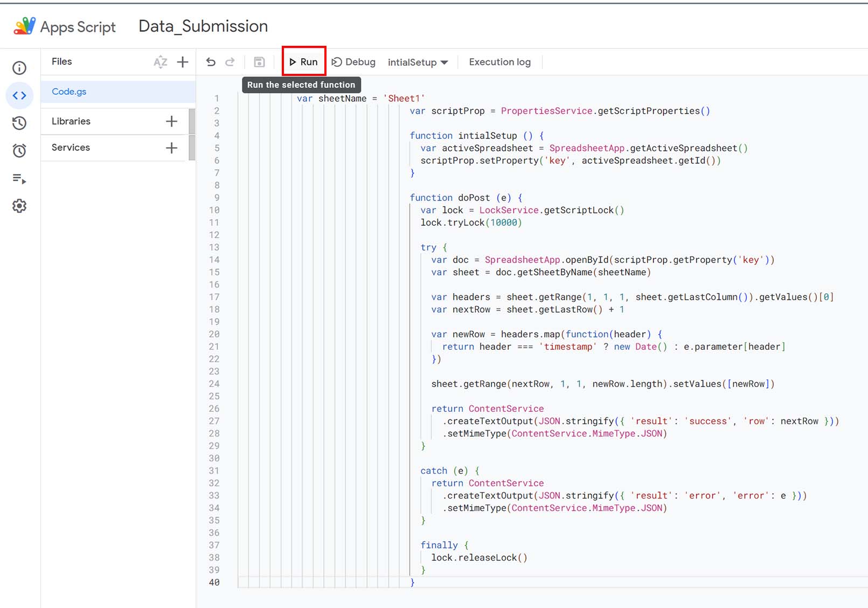Redo the last edit
The image size is (868, 608).
point(230,62)
